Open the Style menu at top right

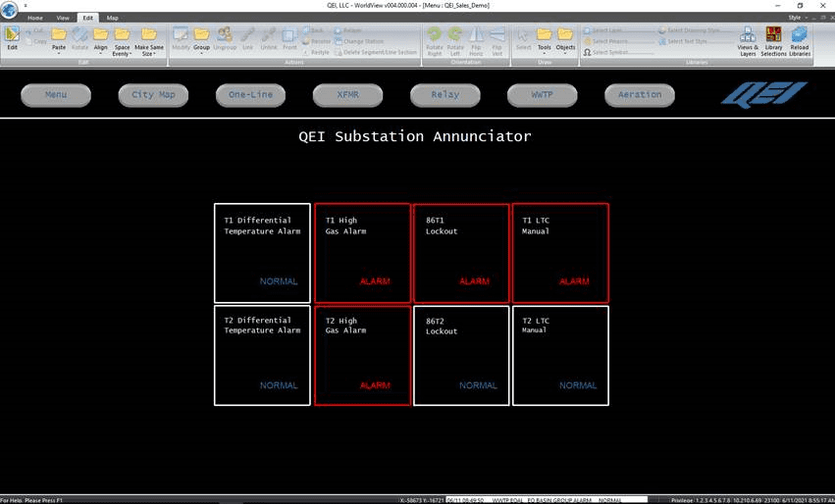pyautogui.click(x=796, y=18)
